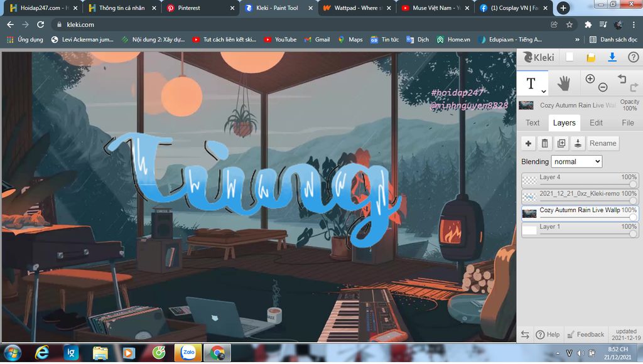Viewport: 643px width, 364px height.
Task: Switch to the File tab
Action: (x=628, y=122)
